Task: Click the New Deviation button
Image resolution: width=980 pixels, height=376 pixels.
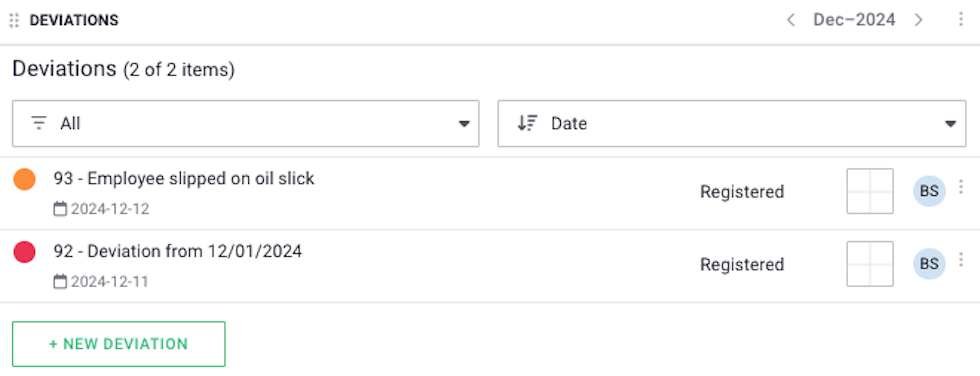Action: 119,344
